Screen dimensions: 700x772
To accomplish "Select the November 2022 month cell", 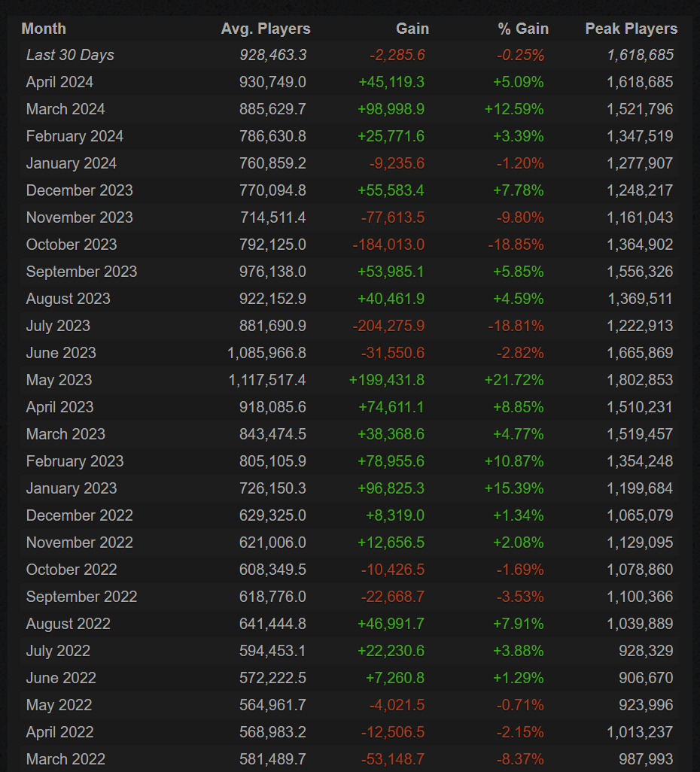I will (79, 543).
